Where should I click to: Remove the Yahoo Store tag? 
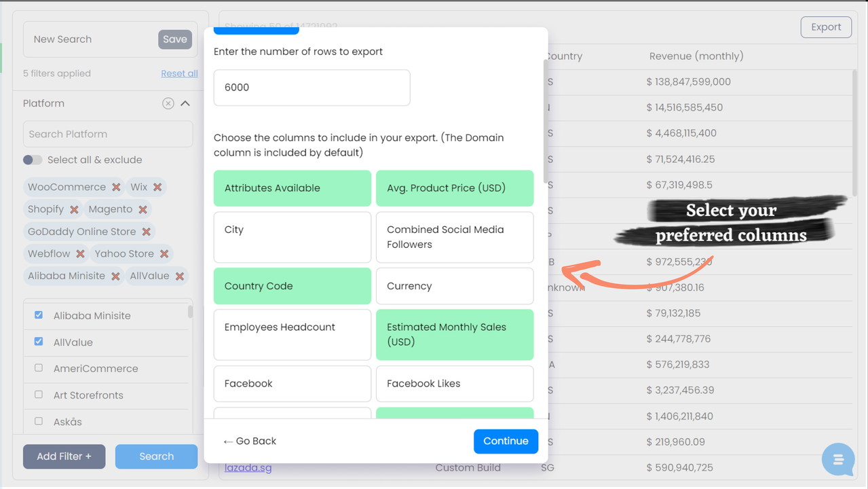tap(164, 254)
